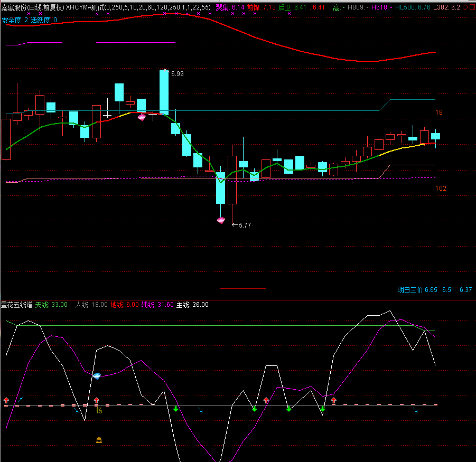476x462 pixels.
Task: Click the leftmost green down-arrow signal
Action: (x=176, y=409)
